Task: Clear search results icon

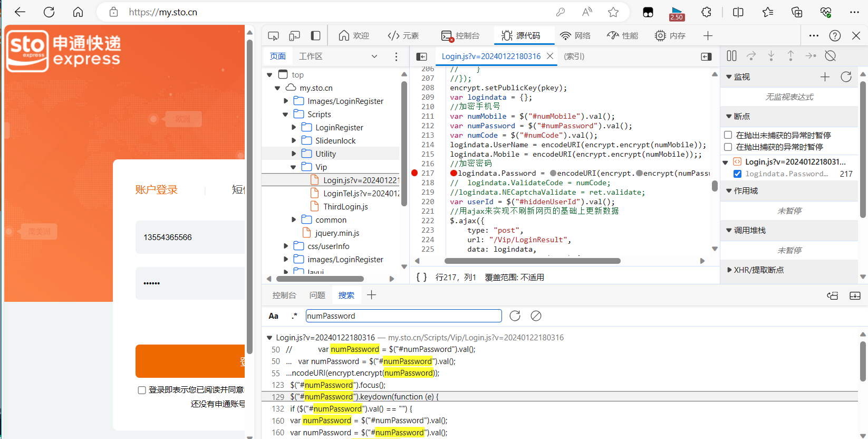Action: click(536, 316)
